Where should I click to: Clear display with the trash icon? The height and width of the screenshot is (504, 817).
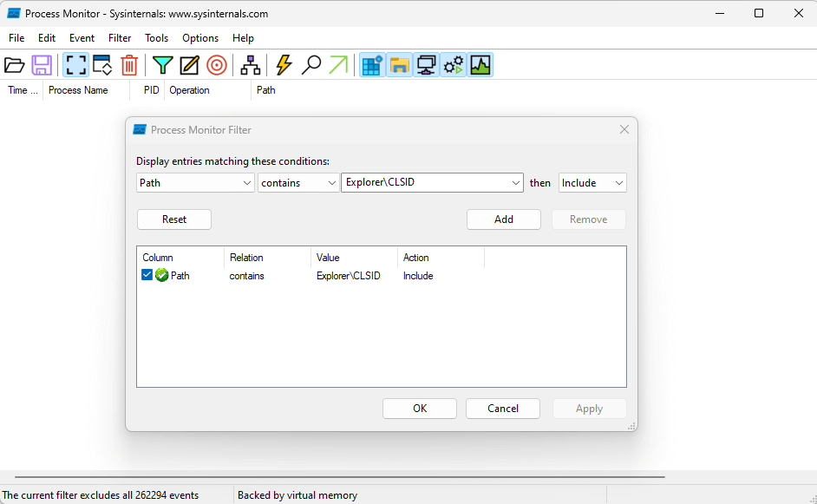click(x=129, y=65)
